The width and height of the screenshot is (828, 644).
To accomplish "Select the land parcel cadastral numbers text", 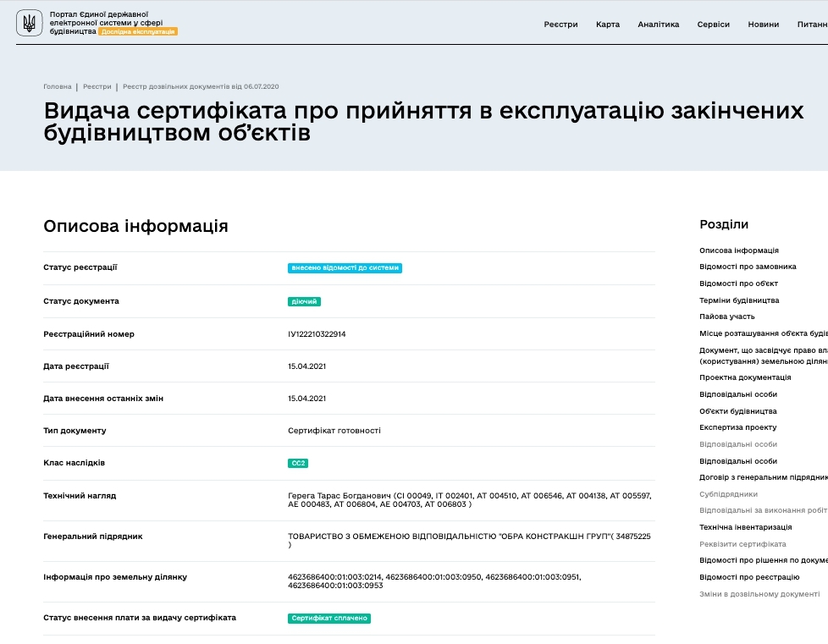I will [x=434, y=581].
